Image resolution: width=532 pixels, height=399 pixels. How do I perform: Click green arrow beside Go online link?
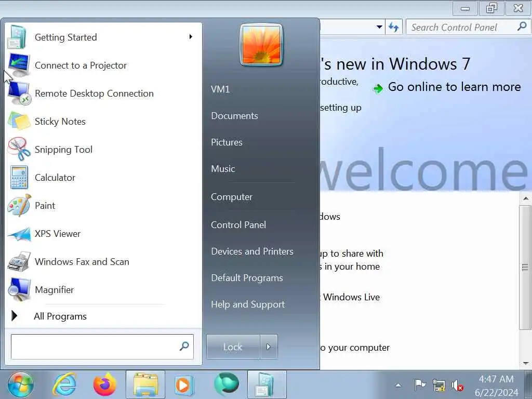click(x=378, y=88)
